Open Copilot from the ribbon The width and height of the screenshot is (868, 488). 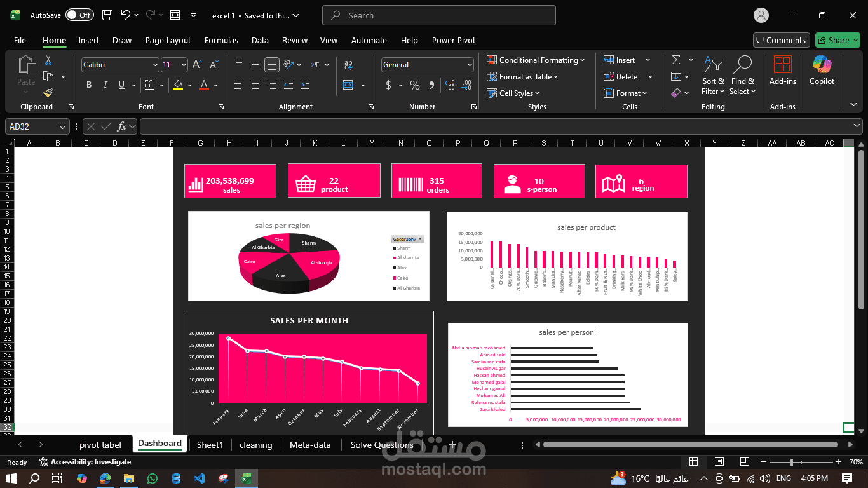[822, 71]
